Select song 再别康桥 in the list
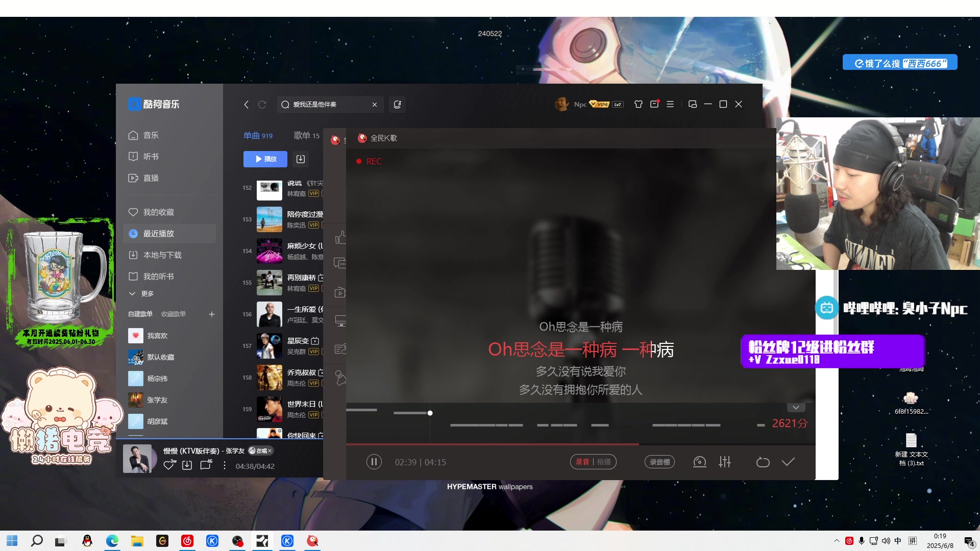The width and height of the screenshot is (980, 551). click(x=282, y=283)
